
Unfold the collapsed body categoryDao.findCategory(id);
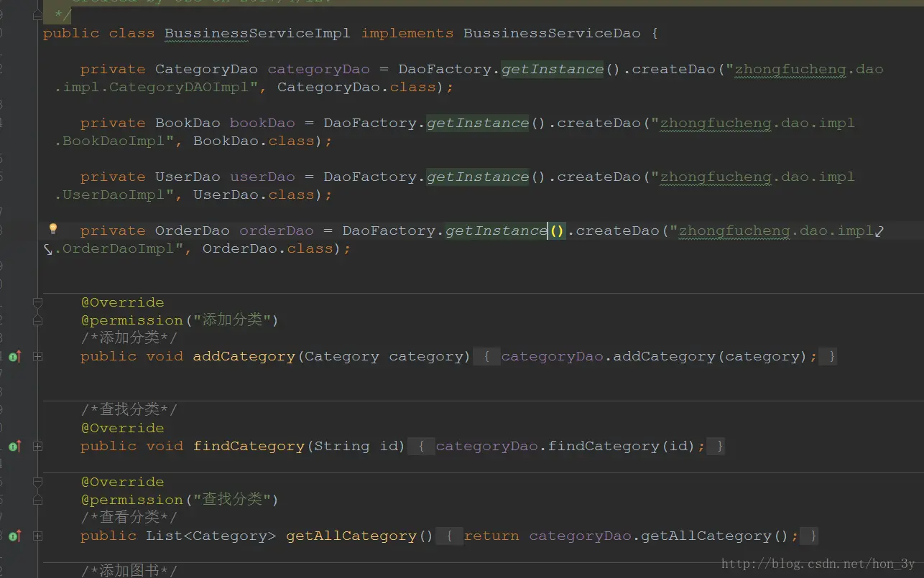pyautogui.click(x=566, y=446)
